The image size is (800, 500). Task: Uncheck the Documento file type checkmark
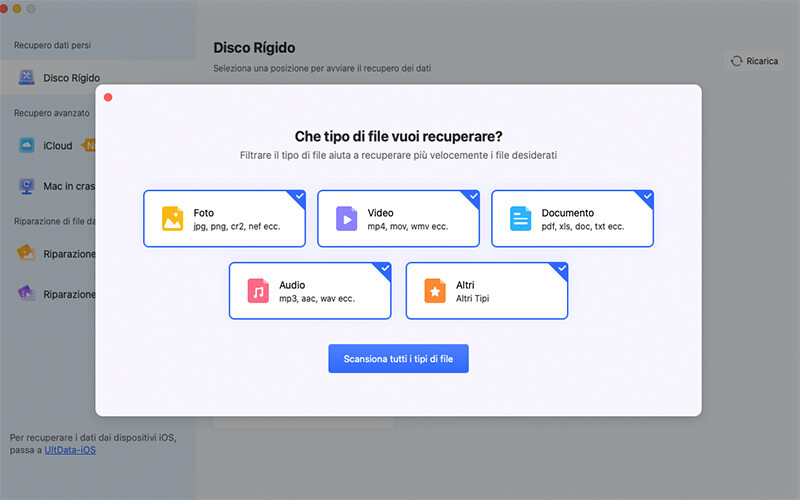647,196
